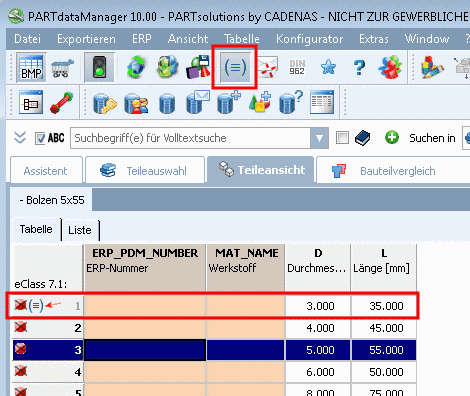Click the MAT_NAME Werkstoff column header
The height and width of the screenshot is (396, 470).
click(x=246, y=268)
